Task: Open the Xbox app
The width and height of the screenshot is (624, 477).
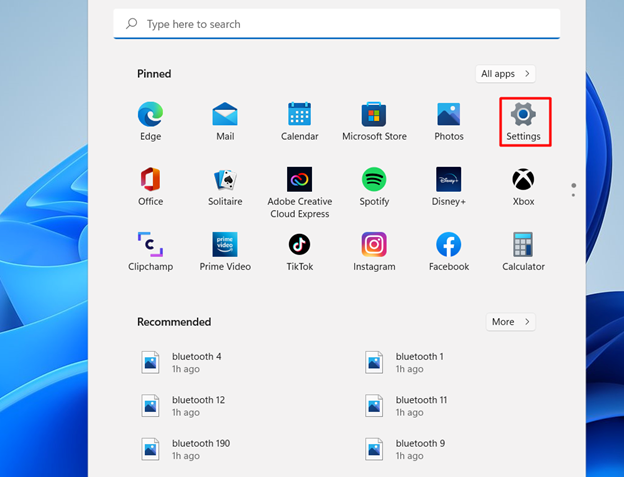Action: click(x=523, y=180)
